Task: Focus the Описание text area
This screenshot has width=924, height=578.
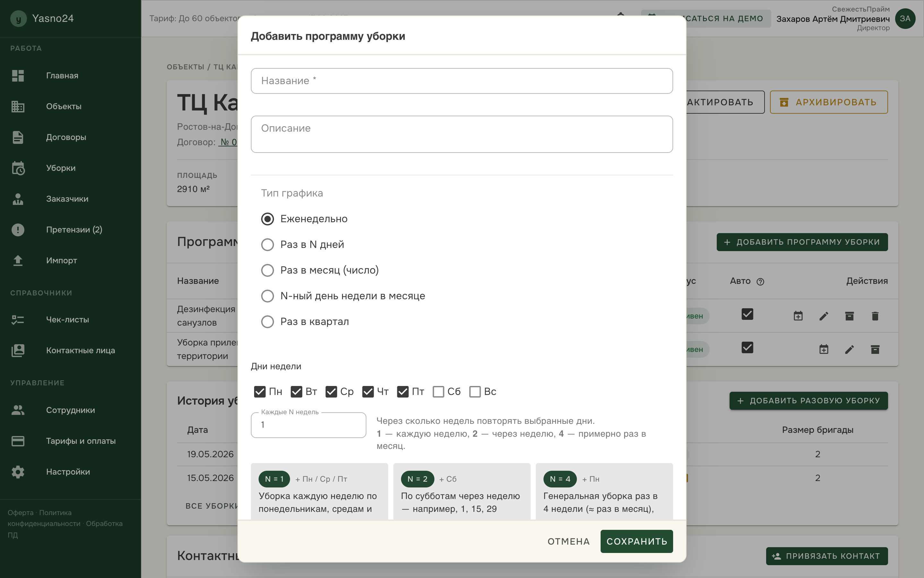Action: [462, 134]
